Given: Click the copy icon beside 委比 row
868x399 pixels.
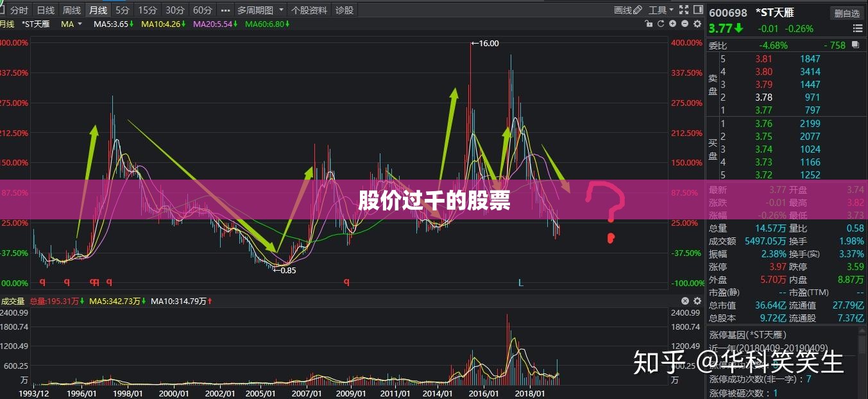Looking at the screenshot, I should 855,46.
